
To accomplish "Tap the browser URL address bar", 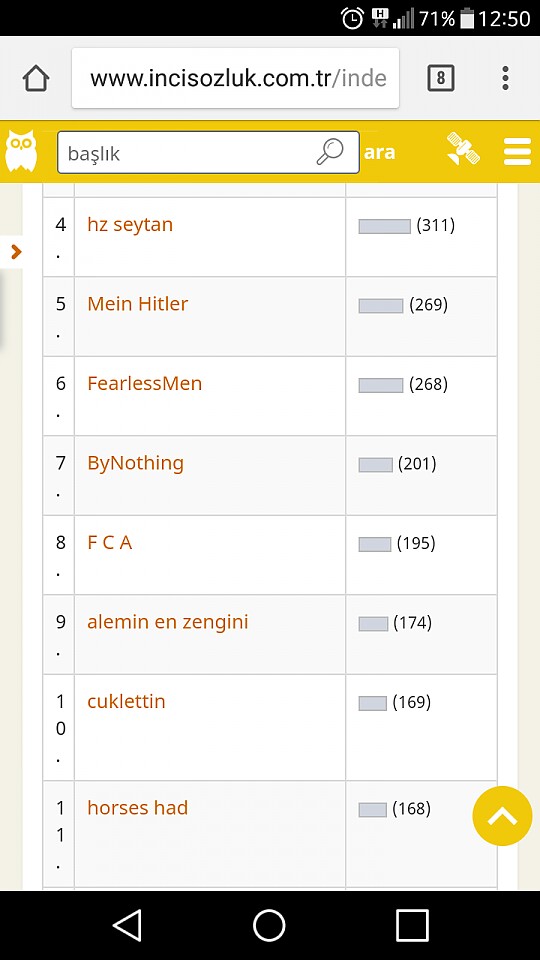I will point(235,78).
